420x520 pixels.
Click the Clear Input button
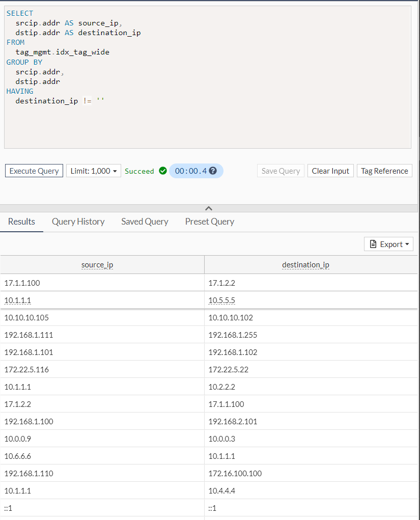(330, 171)
